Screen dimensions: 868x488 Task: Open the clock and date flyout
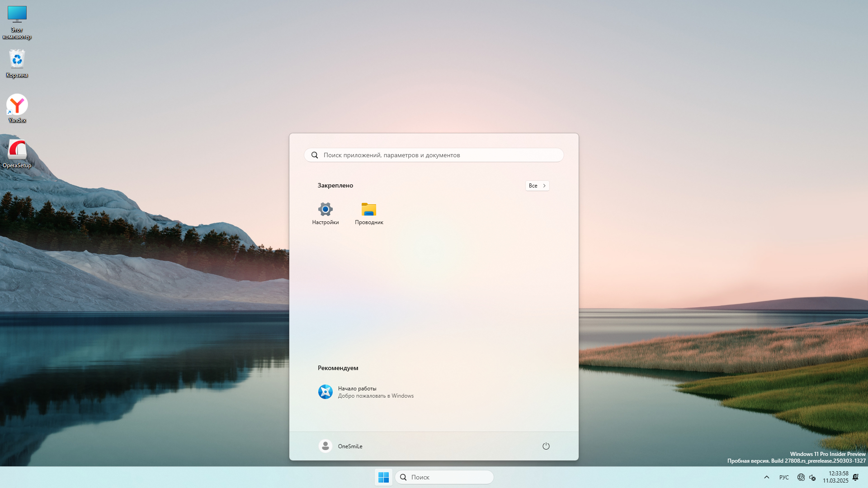point(835,477)
